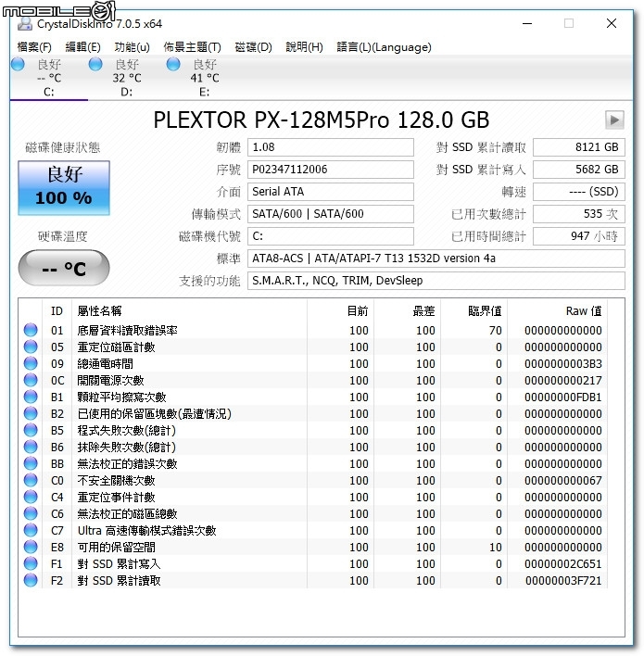Click status orb for attribute C0
The width and height of the screenshot is (644, 656).
tap(31, 480)
